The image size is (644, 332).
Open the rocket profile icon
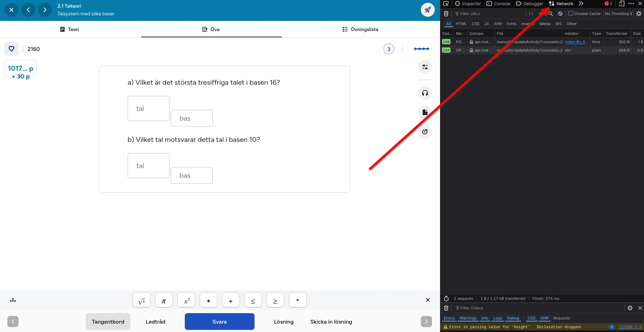[427, 10]
